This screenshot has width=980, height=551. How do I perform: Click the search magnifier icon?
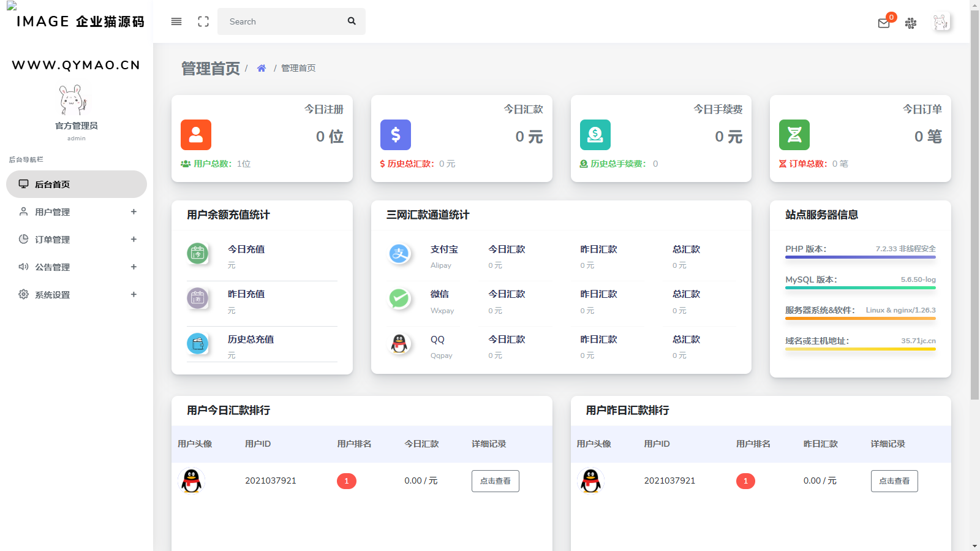point(352,21)
